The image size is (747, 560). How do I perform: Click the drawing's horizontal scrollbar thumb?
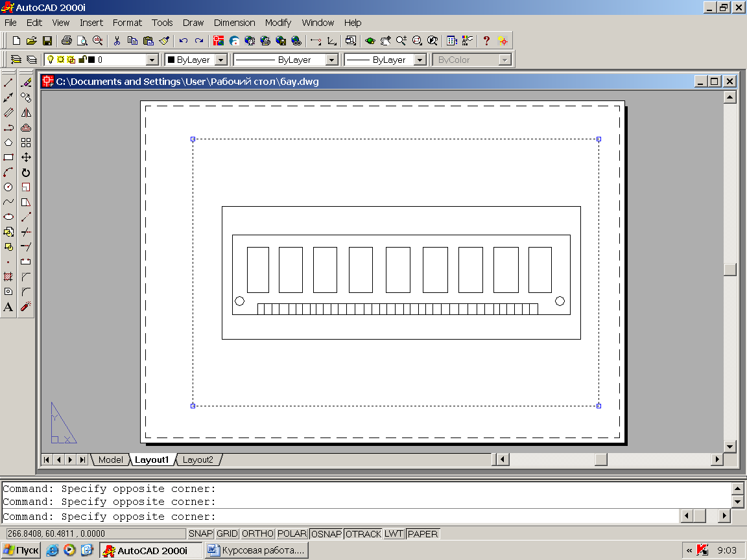click(601, 460)
